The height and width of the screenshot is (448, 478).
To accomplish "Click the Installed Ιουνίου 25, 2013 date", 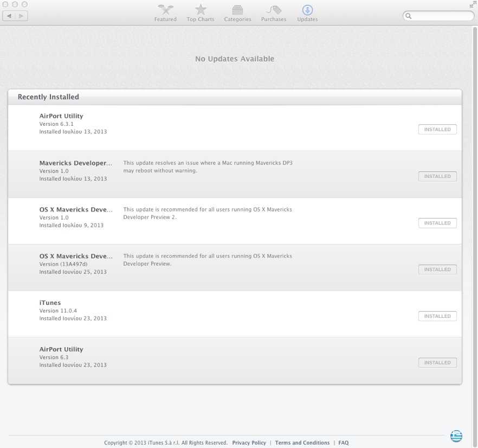I will point(73,272).
